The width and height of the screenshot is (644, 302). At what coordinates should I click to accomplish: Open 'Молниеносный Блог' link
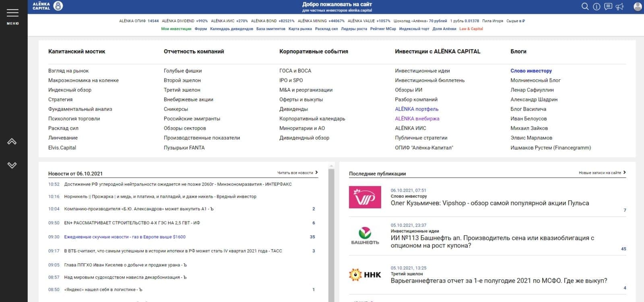[x=535, y=81]
